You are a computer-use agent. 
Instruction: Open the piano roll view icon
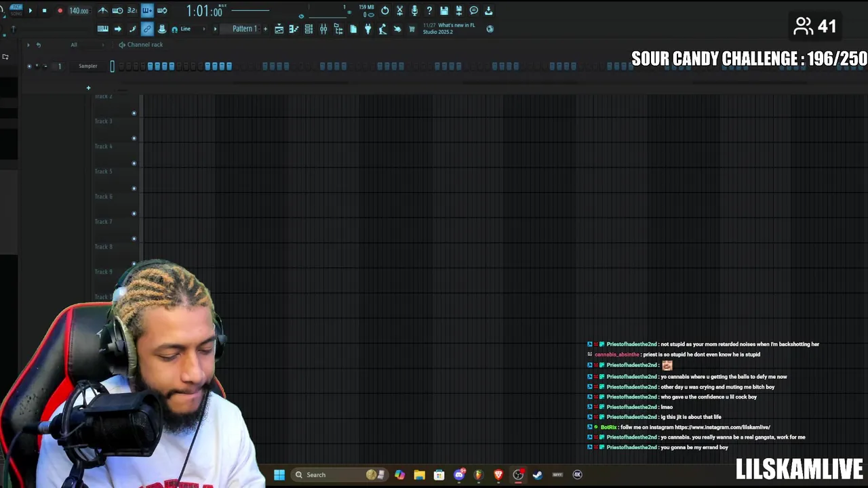294,29
